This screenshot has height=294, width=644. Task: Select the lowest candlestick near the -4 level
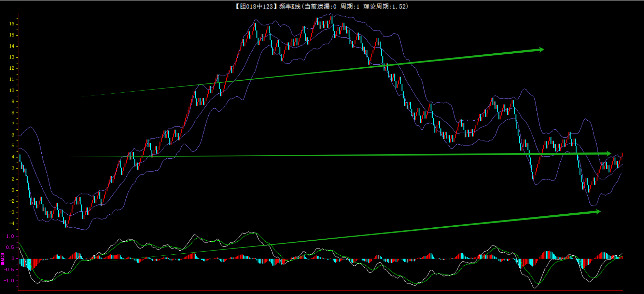[66, 224]
